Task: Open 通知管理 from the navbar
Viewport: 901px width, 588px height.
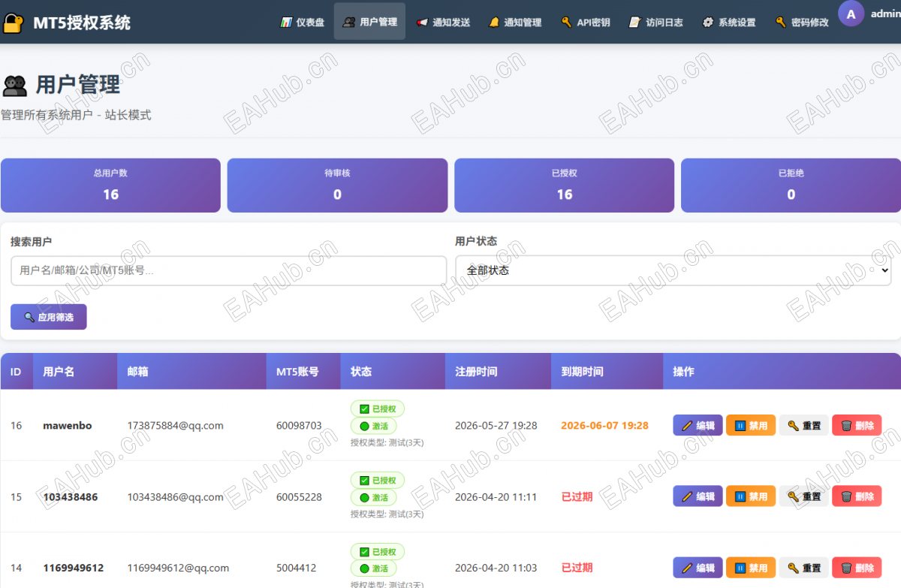Action: pos(514,22)
